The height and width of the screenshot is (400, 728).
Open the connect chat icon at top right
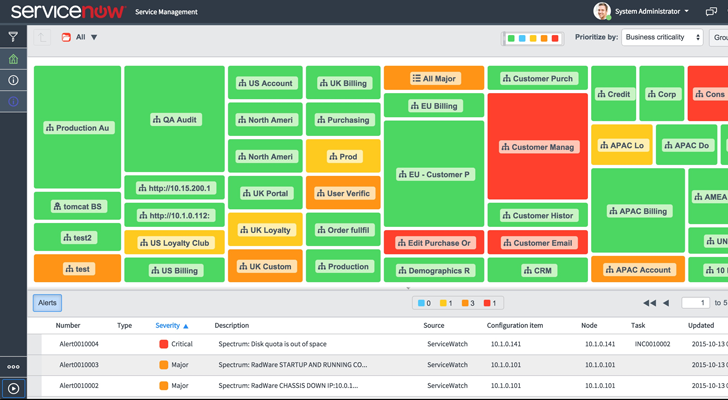pyautogui.click(x=711, y=12)
